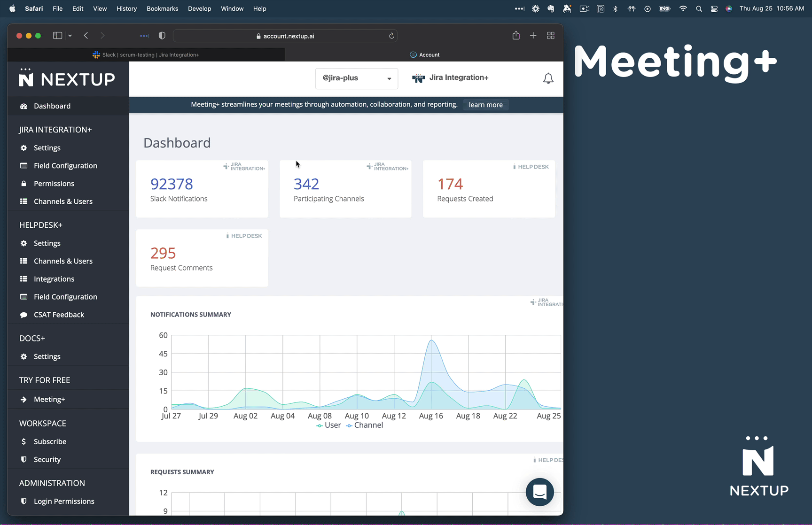The image size is (812, 525).
Task: Open Meeting+ in the sidebar
Action: (x=49, y=400)
